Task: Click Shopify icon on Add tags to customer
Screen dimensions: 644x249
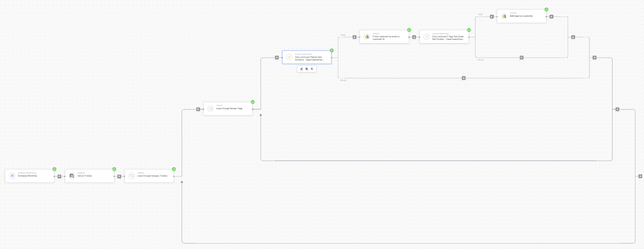Action: pos(504,16)
